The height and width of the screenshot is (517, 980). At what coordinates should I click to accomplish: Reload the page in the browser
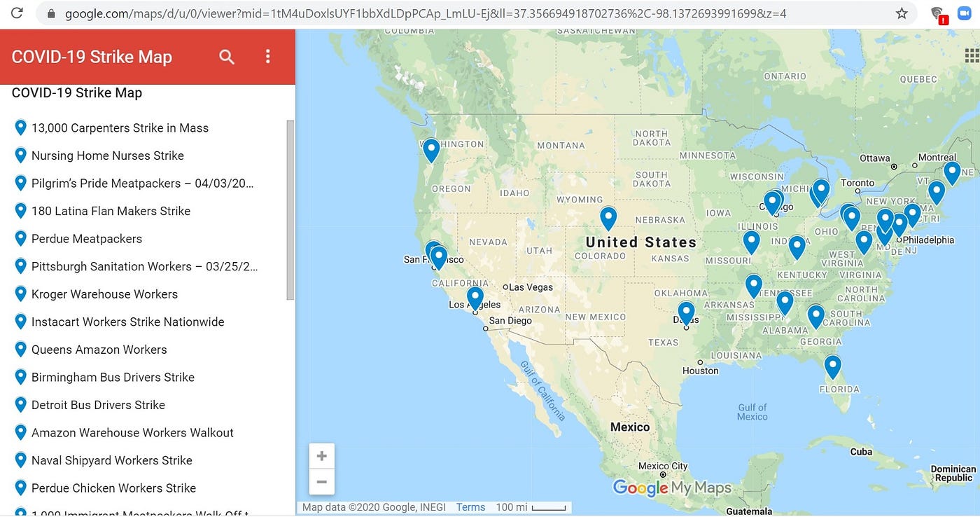pos(16,13)
